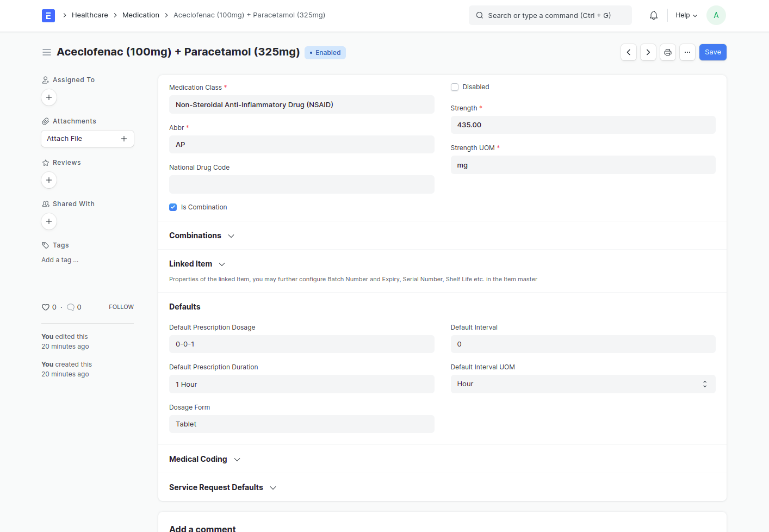
Task: Go to the next medication record
Action: (648, 52)
